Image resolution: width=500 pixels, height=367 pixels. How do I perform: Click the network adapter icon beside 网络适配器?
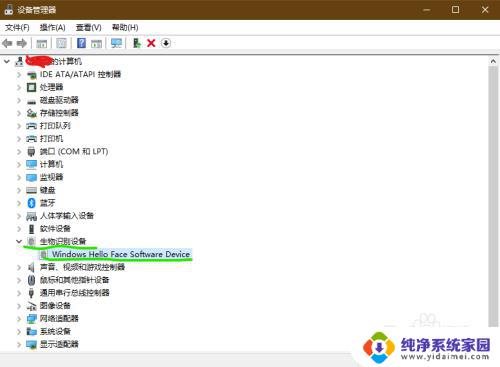(31, 319)
